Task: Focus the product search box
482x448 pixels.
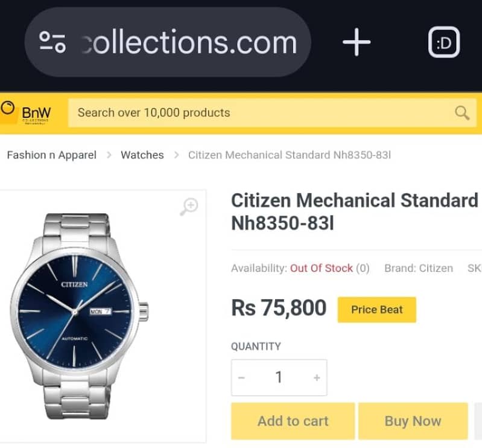Action: [x=272, y=113]
